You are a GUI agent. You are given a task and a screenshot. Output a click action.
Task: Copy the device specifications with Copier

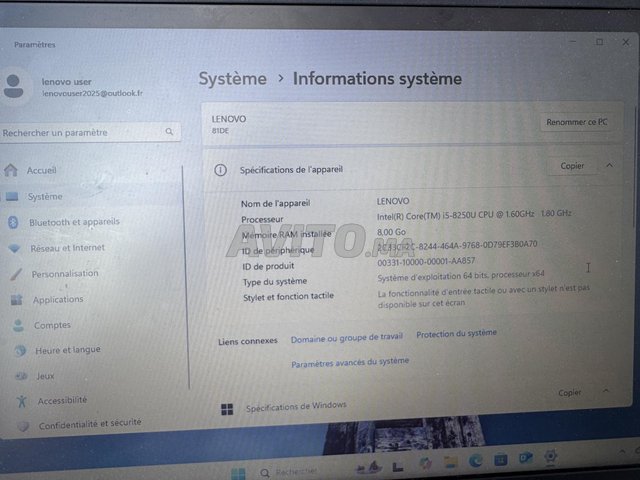click(573, 166)
